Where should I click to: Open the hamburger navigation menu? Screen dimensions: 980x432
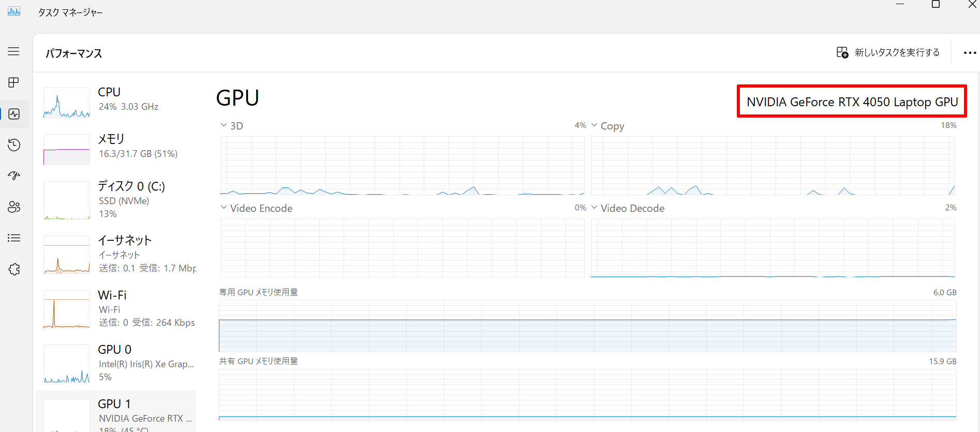(14, 51)
